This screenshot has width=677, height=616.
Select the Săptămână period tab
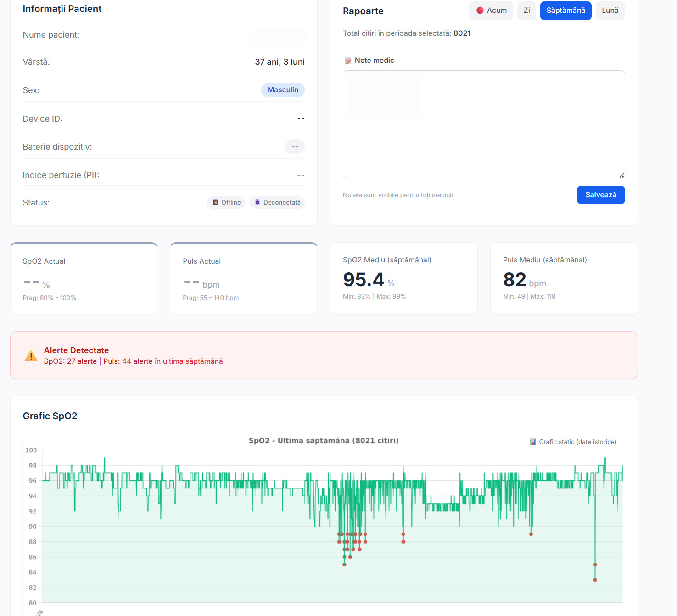565,11
